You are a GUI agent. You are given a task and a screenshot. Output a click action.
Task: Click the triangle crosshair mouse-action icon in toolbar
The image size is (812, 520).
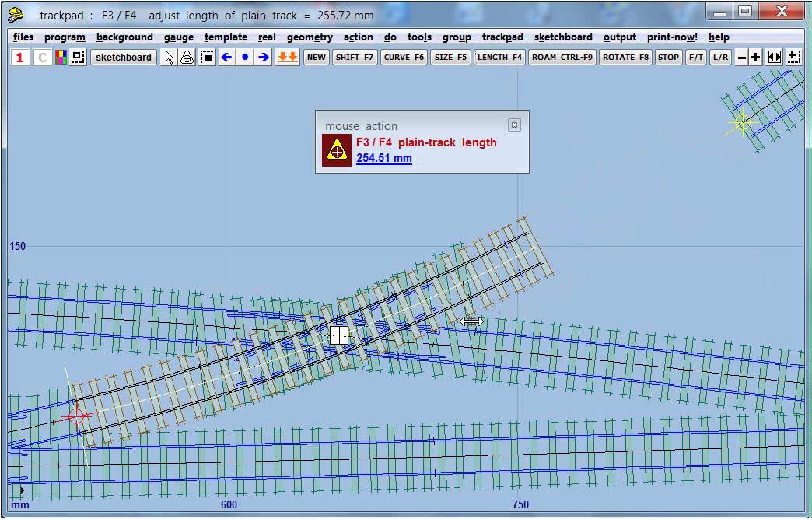pos(187,57)
